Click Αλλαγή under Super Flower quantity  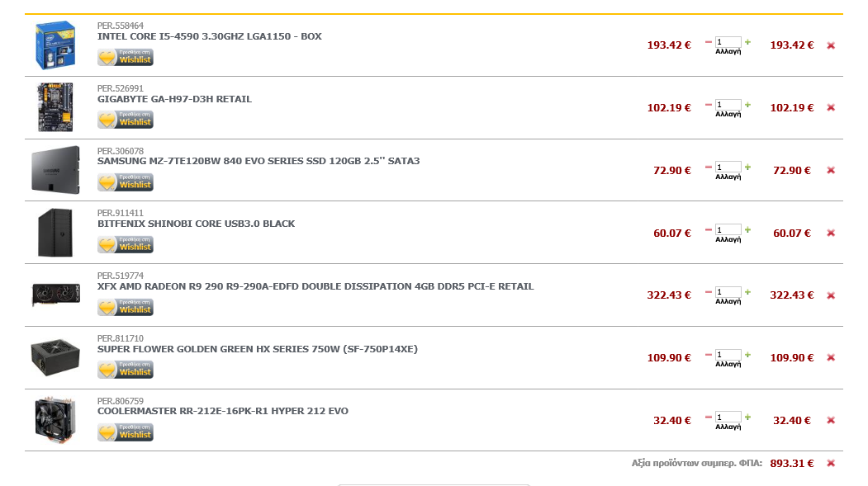(x=728, y=365)
